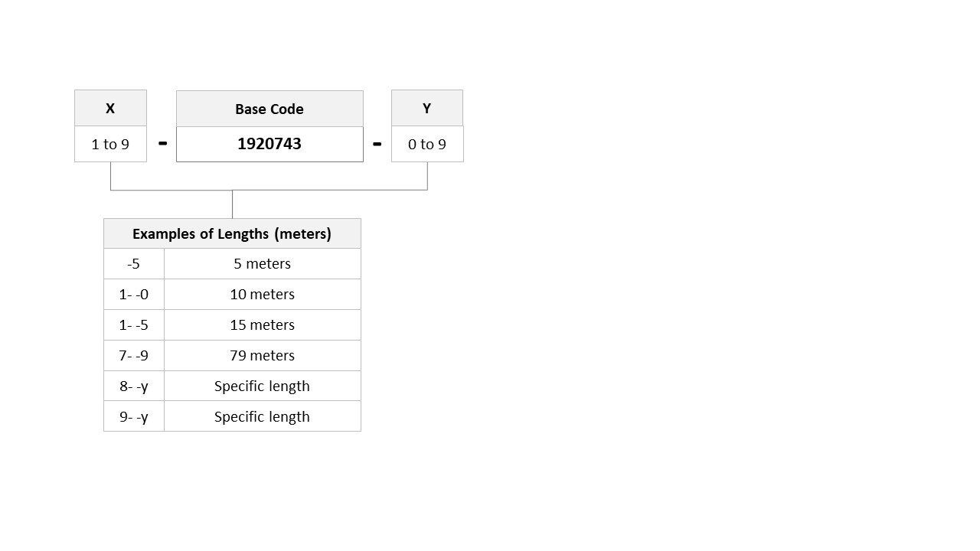Click the '79 meters' cell
980x551 pixels.
(263, 355)
